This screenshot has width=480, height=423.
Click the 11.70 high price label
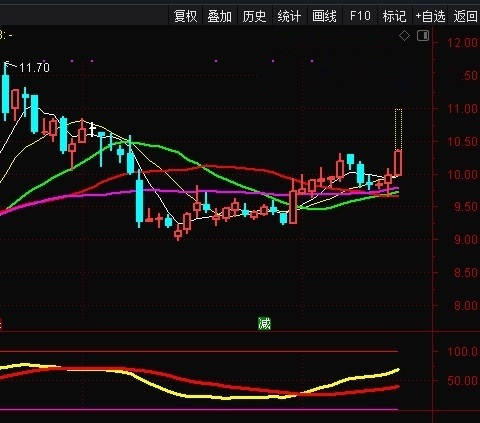[x=34, y=68]
